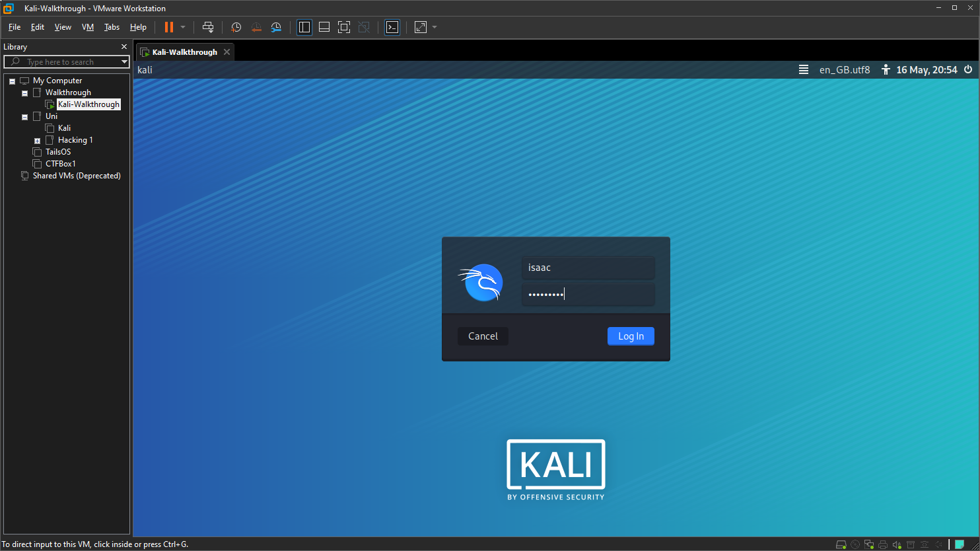The height and width of the screenshot is (551, 980).
Task: Suspend the VM with the orange pause icon
Action: tap(168, 27)
